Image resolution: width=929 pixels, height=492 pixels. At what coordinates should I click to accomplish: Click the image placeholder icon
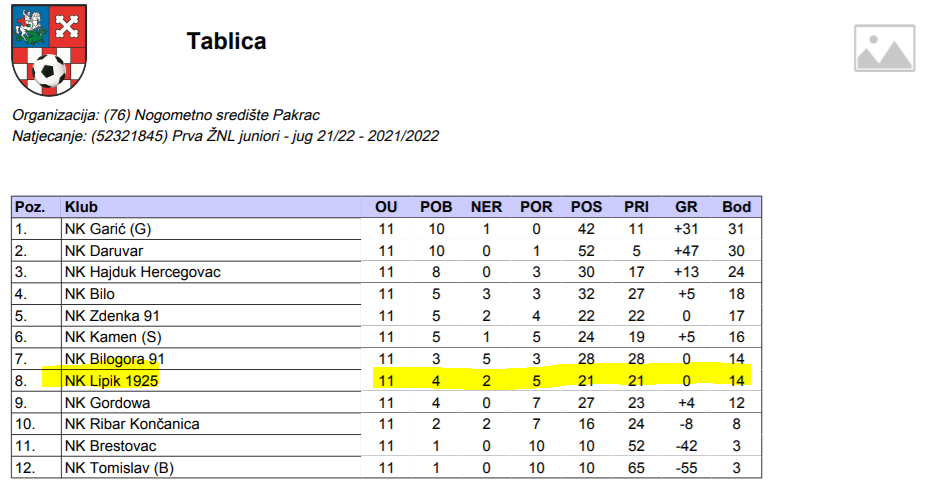pyautogui.click(x=884, y=48)
